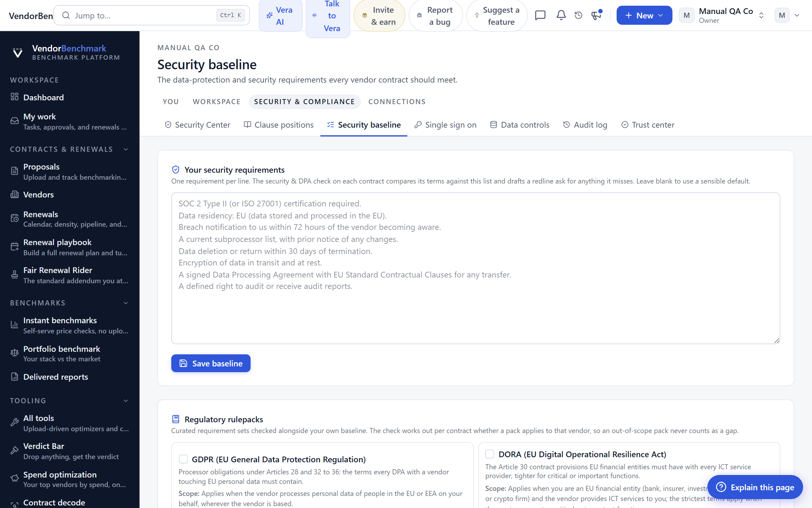Open the announcements megaphone icon
The height and width of the screenshot is (508, 812).
[x=596, y=16]
